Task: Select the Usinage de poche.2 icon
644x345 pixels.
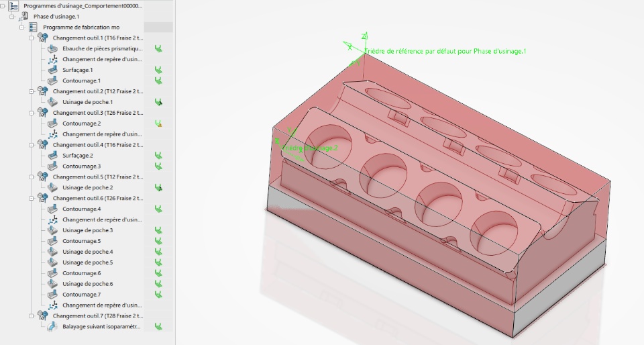Action: click(x=52, y=187)
